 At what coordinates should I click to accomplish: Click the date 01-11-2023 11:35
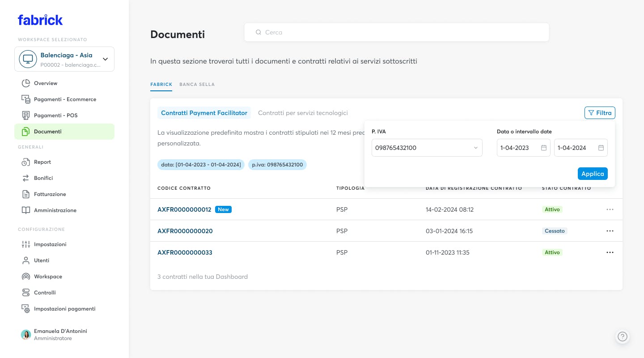pos(448,252)
